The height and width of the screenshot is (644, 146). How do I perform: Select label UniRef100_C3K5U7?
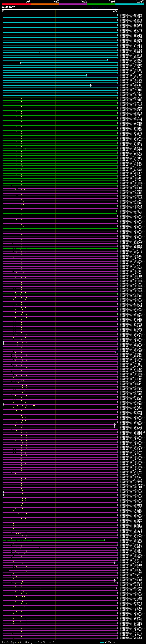click(x=131, y=520)
